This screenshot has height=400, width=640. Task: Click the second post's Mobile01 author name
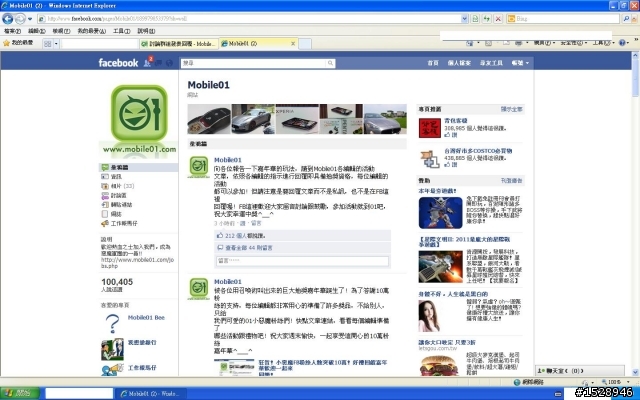coord(228,282)
